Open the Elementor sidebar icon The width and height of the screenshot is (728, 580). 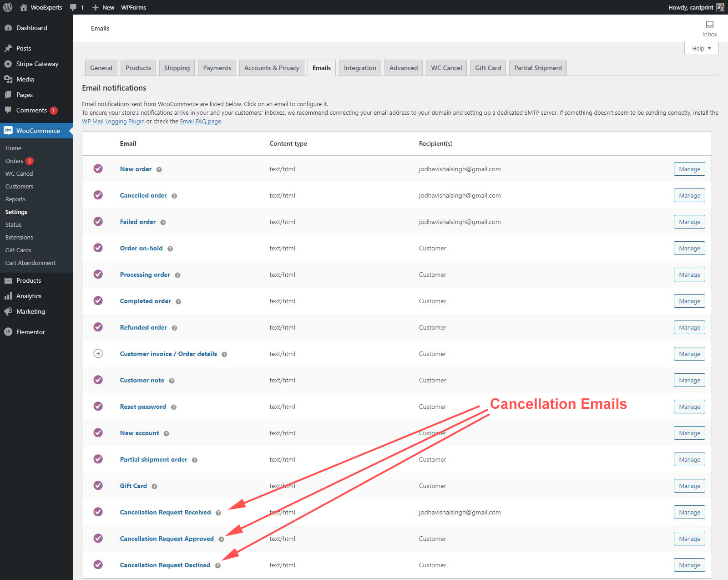coord(8,332)
